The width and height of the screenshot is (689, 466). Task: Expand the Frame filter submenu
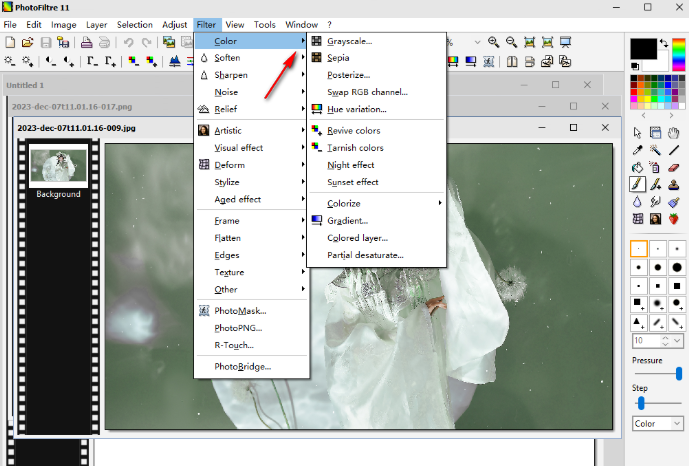251,221
